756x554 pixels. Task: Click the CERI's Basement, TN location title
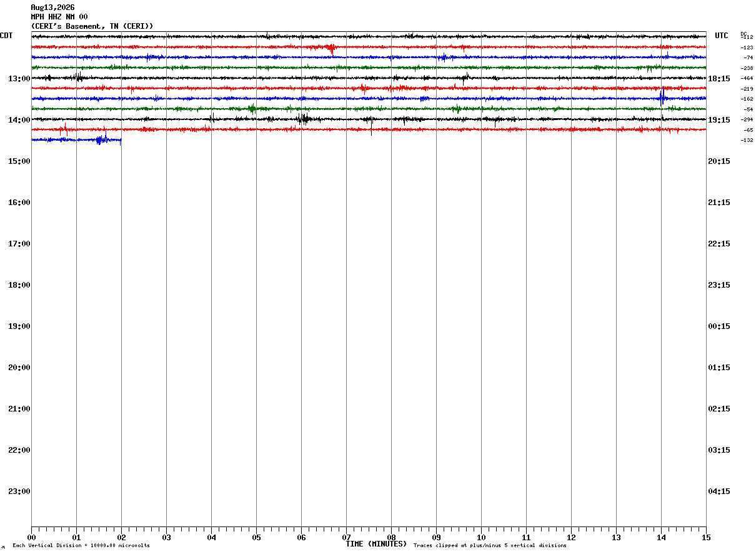(x=92, y=26)
